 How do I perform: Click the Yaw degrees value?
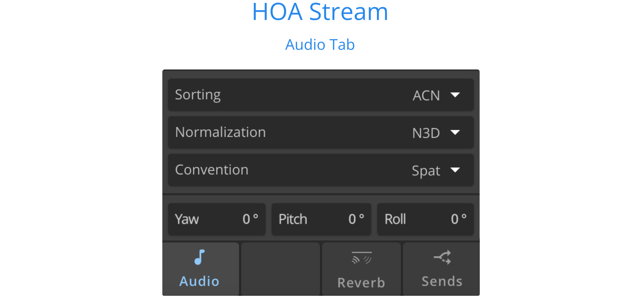click(x=250, y=219)
